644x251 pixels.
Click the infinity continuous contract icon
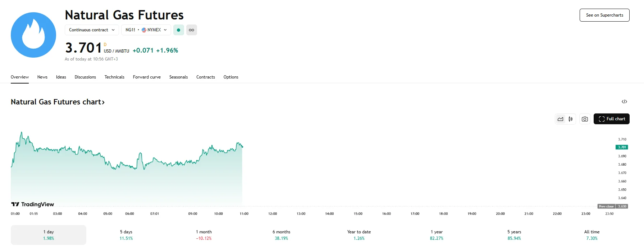(192, 30)
